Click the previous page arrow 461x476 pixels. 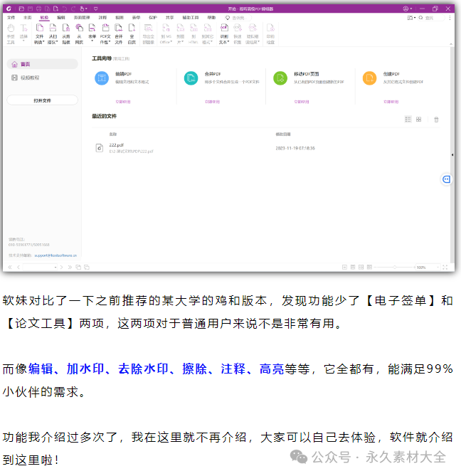coord(18,267)
